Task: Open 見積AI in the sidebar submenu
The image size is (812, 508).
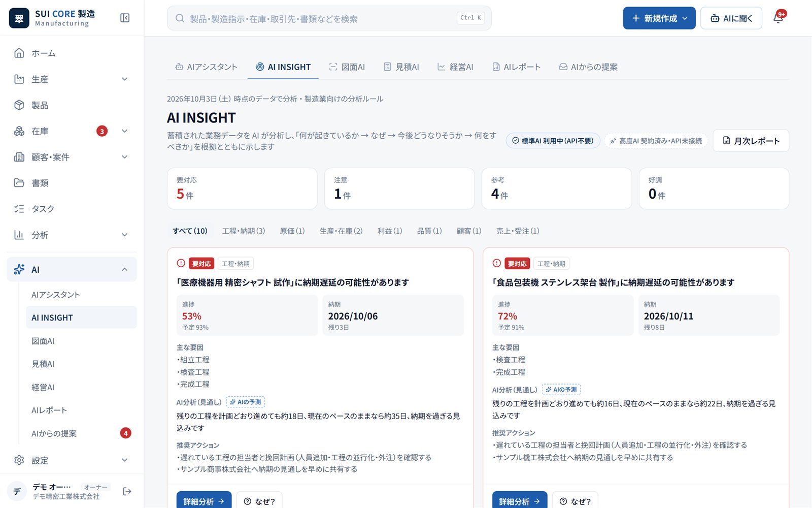Action: (x=81, y=364)
